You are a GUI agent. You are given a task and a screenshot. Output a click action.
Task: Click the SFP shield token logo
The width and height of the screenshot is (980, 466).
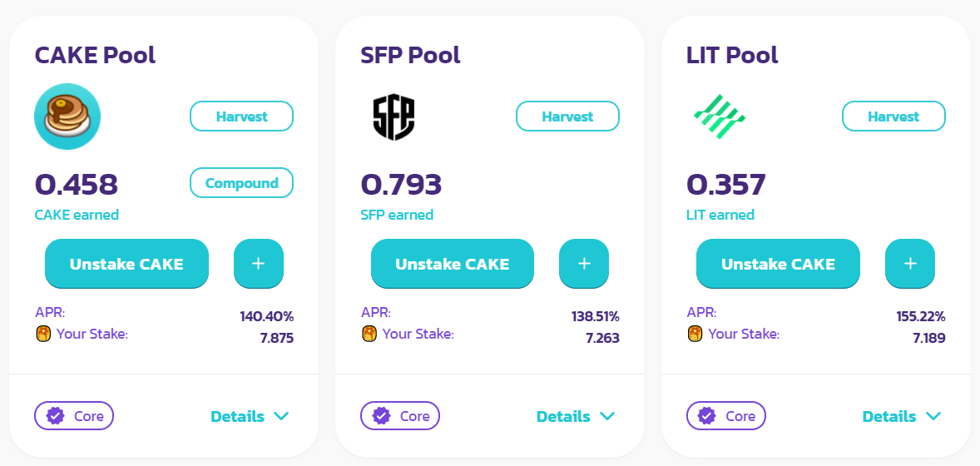point(393,117)
